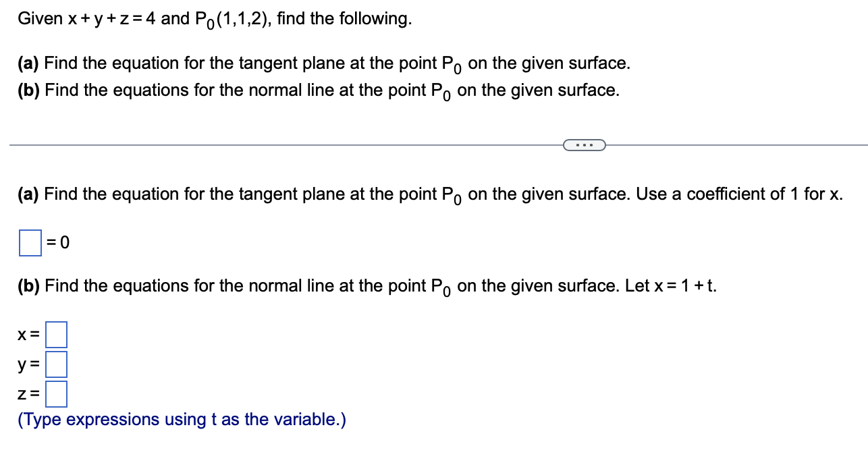Select the blue variable hint text
This screenshot has height=467, width=868.
point(181,419)
